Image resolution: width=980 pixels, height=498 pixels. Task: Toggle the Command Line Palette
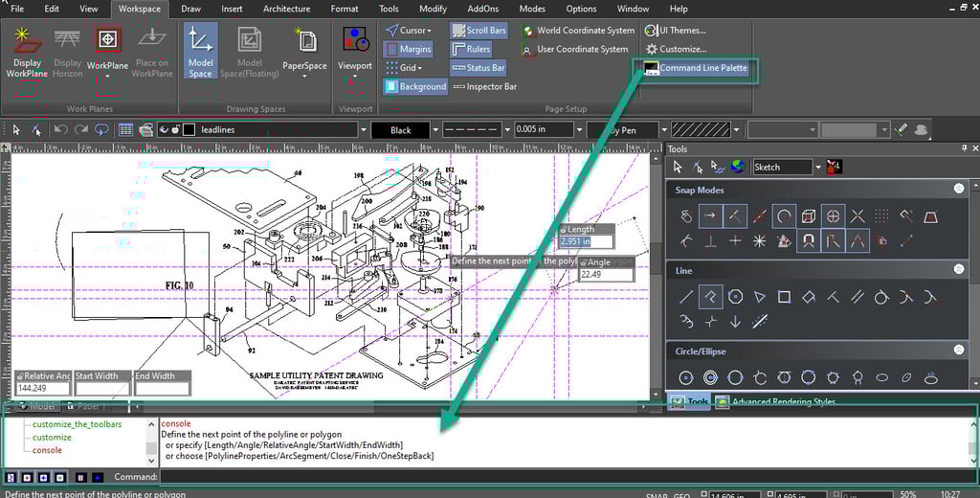coord(696,68)
